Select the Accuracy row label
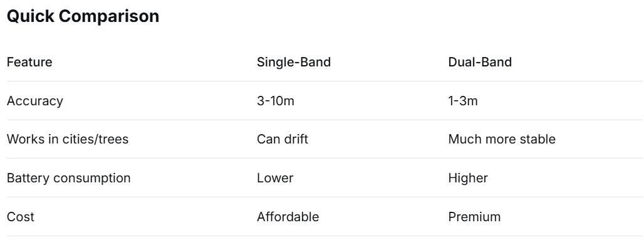The width and height of the screenshot is (644, 240). tap(35, 101)
